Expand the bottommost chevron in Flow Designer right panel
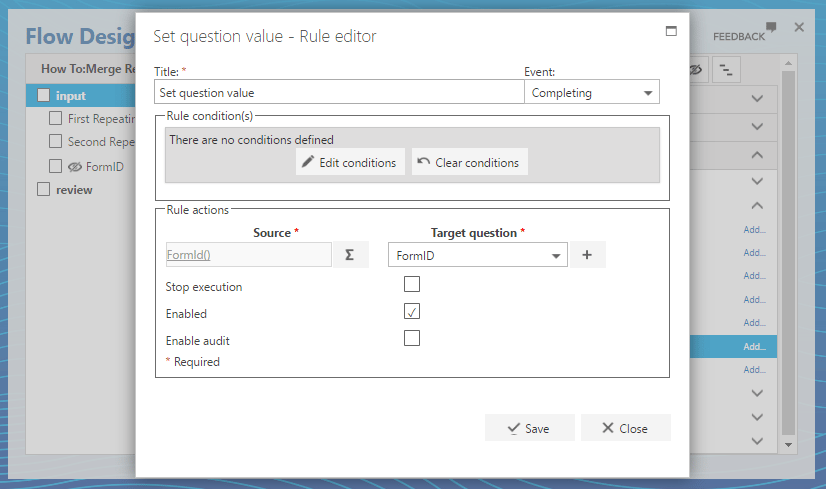 [x=757, y=441]
